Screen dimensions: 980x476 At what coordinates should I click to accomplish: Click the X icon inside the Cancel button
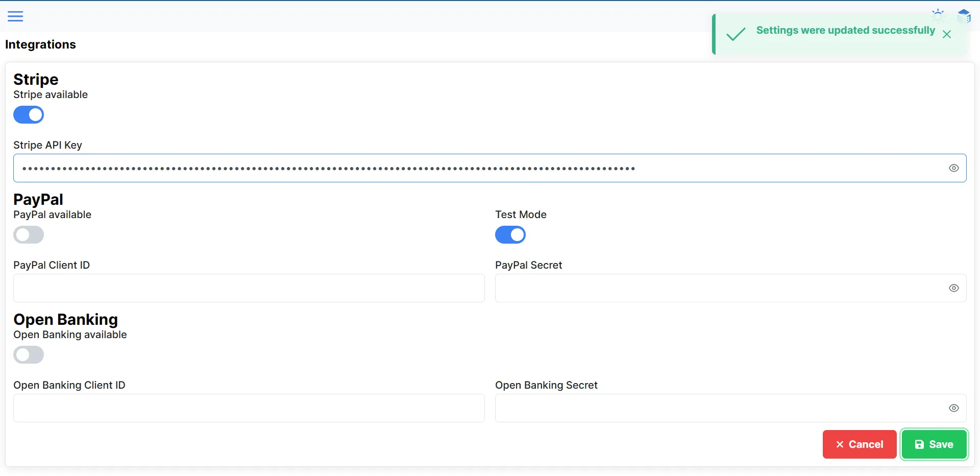click(840, 444)
